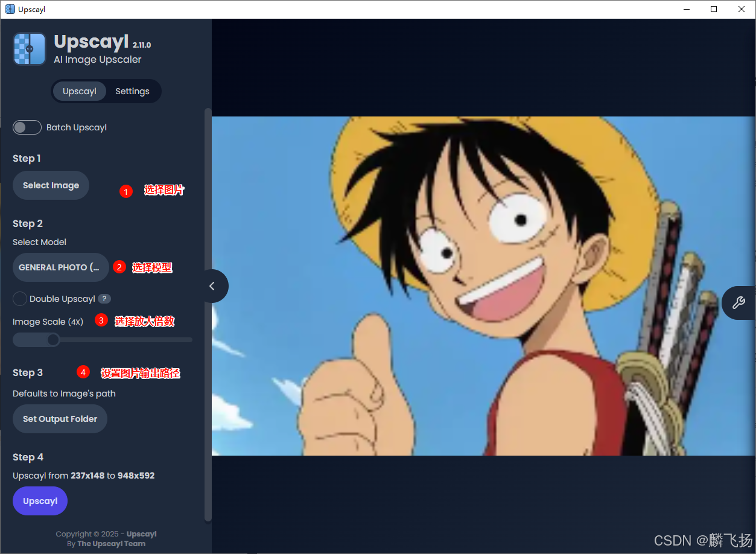
Task: Click the 'Step 1' heading
Action: (27, 158)
